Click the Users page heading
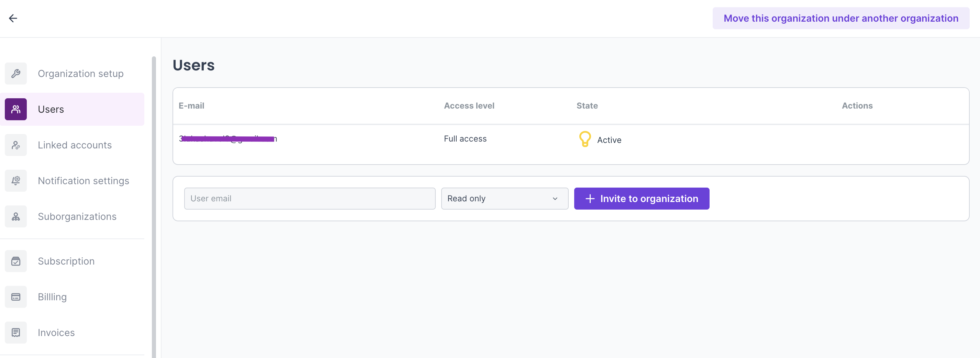The width and height of the screenshot is (980, 358). (x=194, y=65)
